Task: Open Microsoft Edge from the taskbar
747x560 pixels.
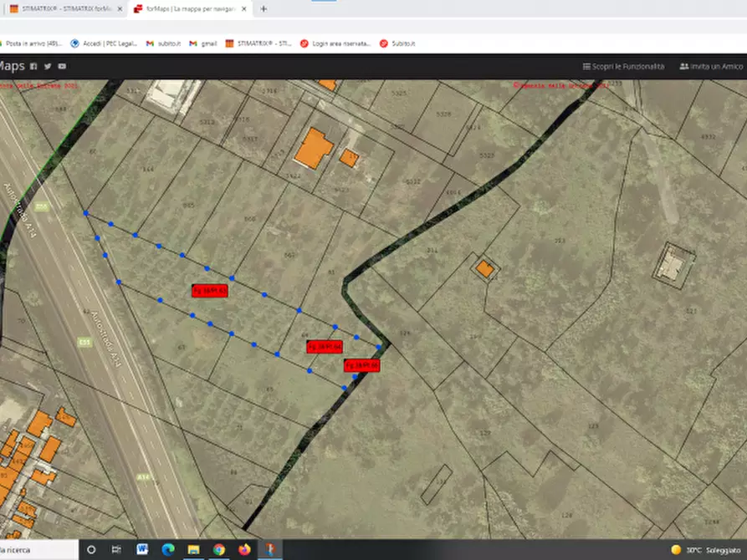Action: point(167,549)
